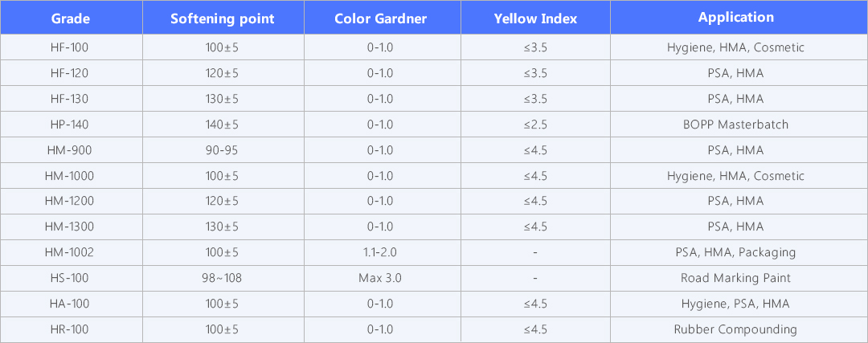Click the Max 3.0 Color Gardner cell
Viewport: 868px width, 343px height.
pyautogui.click(x=380, y=278)
